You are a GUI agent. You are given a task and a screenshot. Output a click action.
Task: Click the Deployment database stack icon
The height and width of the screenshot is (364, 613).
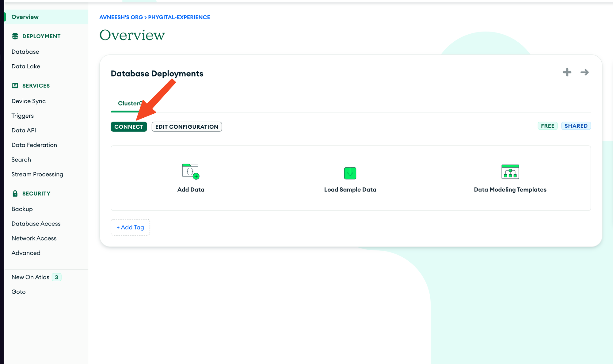coord(15,36)
